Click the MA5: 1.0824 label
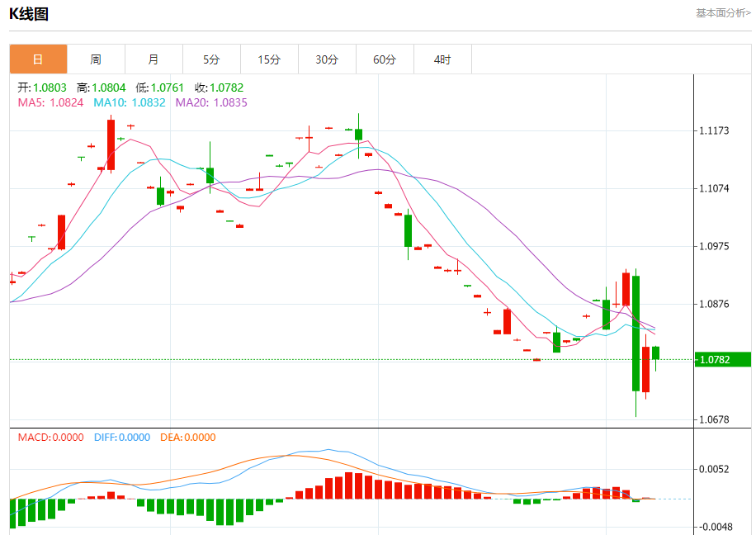756x535 pixels. pyautogui.click(x=50, y=102)
